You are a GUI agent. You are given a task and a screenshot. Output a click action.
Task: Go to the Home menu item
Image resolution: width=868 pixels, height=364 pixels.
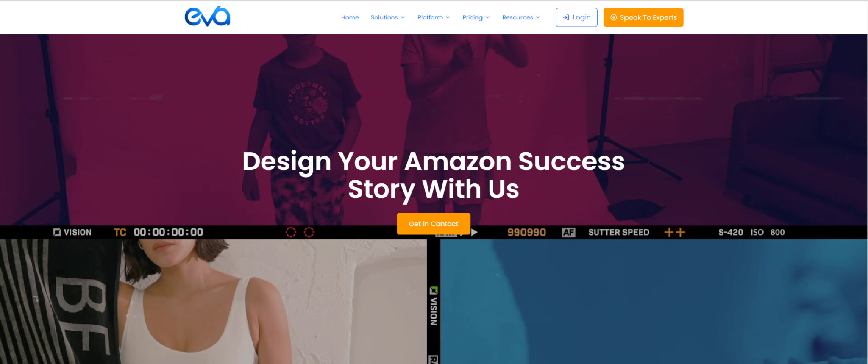pos(350,17)
